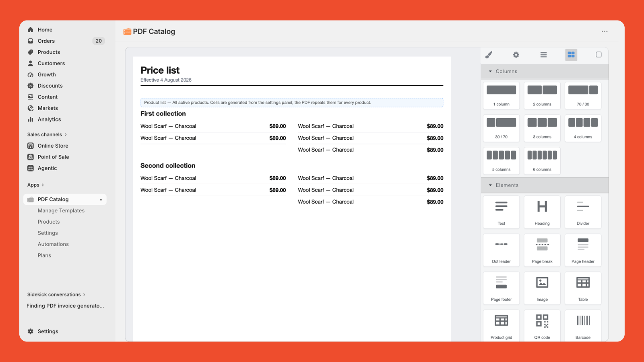Select the Price list title
Screen dimensions: 644x362
click(160, 70)
